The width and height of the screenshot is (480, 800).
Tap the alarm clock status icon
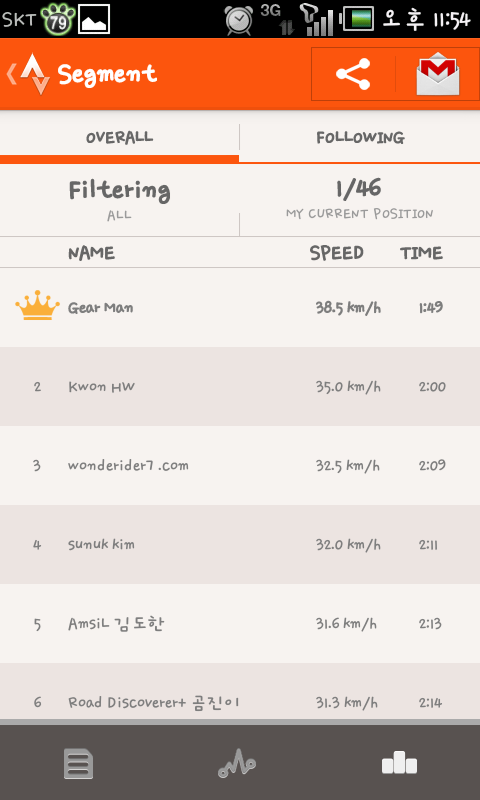(239, 20)
